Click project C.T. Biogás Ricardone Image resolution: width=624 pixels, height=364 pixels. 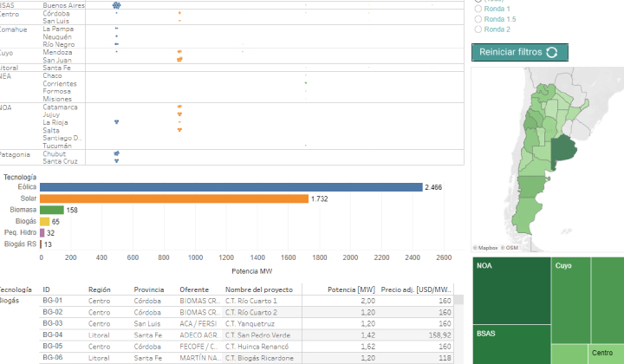[x=259, y=358]
